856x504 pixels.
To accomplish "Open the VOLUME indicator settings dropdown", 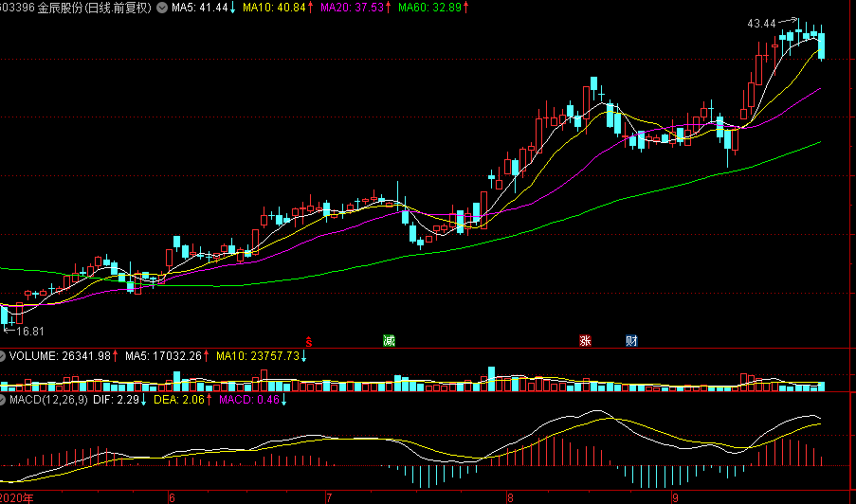I will (3, 356).
